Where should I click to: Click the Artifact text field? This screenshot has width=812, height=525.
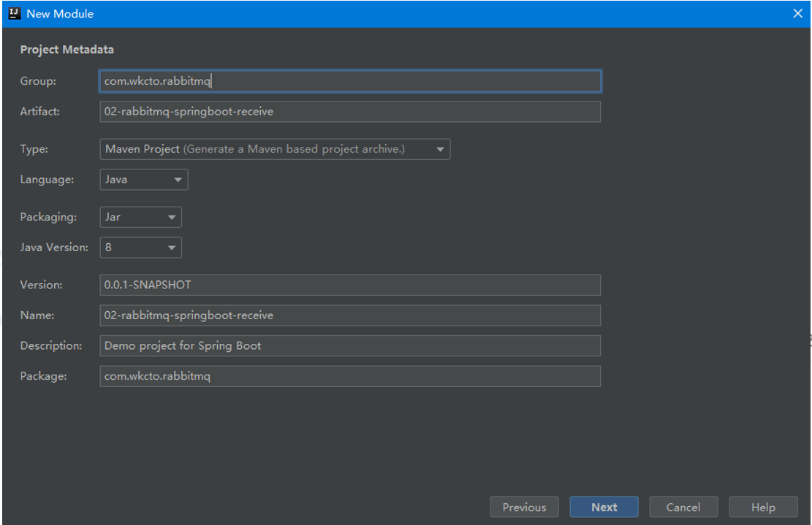pos(350,112)
